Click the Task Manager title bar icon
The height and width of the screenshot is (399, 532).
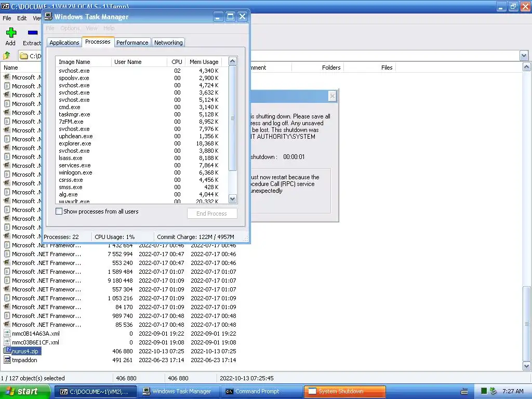pyautogui.click(x=48, y=17)
